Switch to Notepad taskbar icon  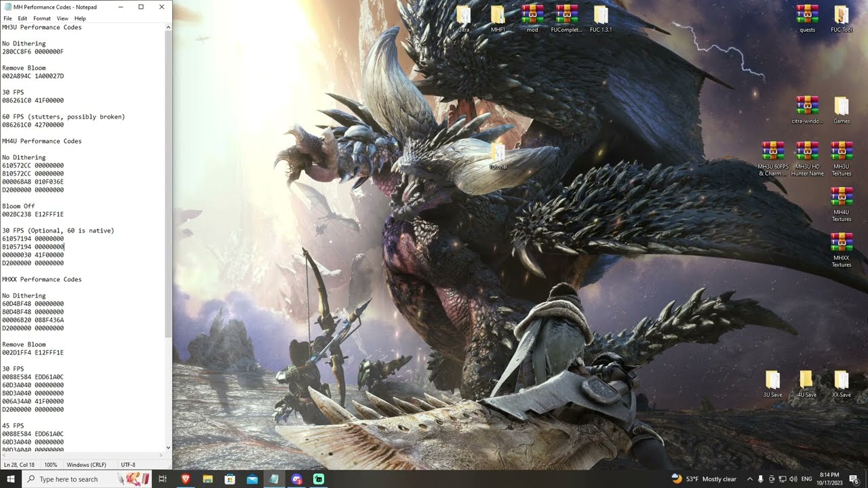274,479
